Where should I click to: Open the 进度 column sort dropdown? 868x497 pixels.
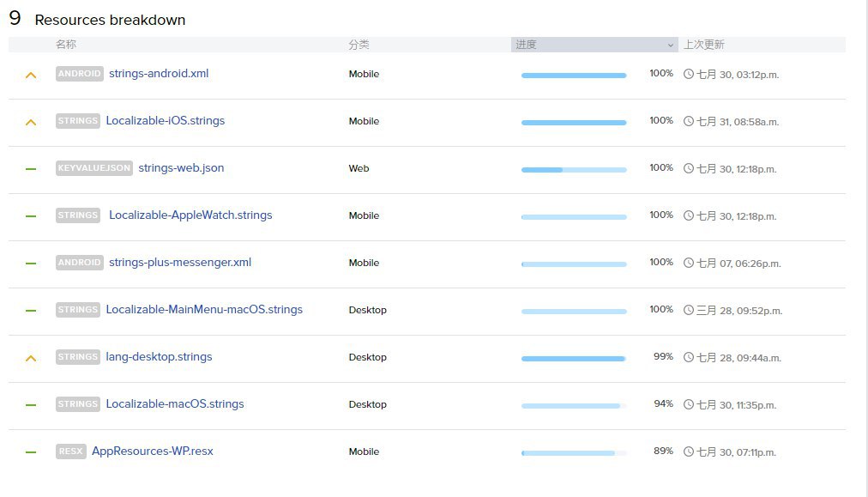671,45
